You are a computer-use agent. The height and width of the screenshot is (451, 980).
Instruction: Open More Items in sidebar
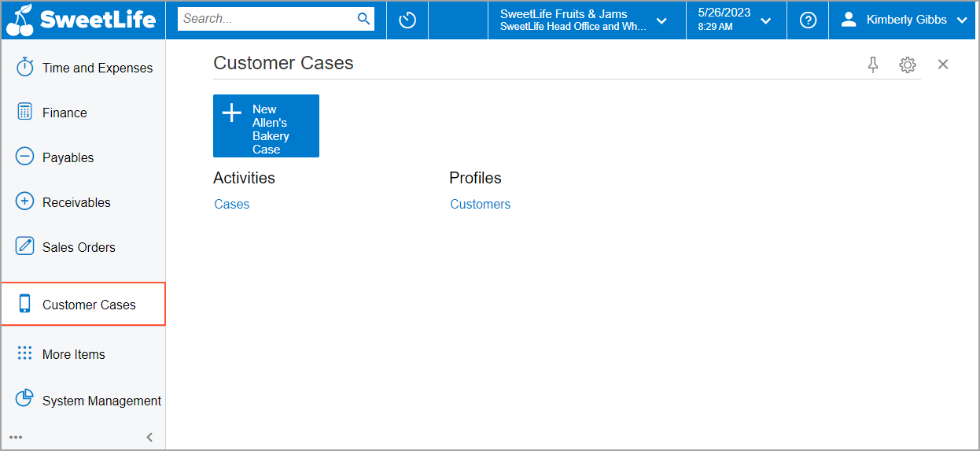click(73, 354)
